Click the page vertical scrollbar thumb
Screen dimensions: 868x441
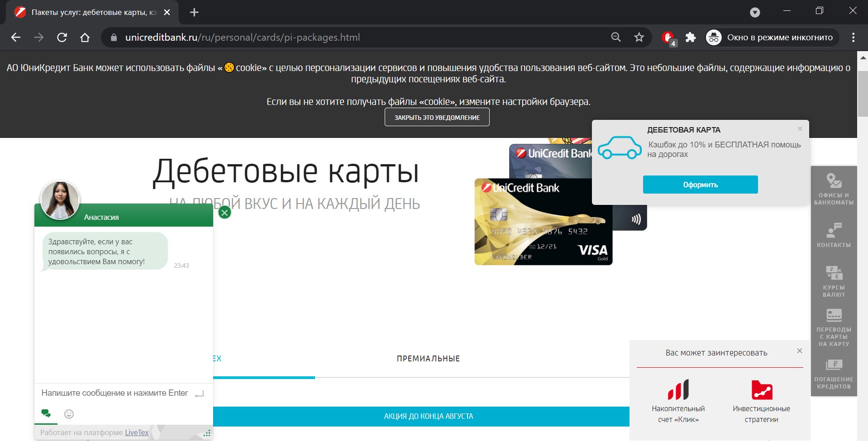click(x=863, y=94)
